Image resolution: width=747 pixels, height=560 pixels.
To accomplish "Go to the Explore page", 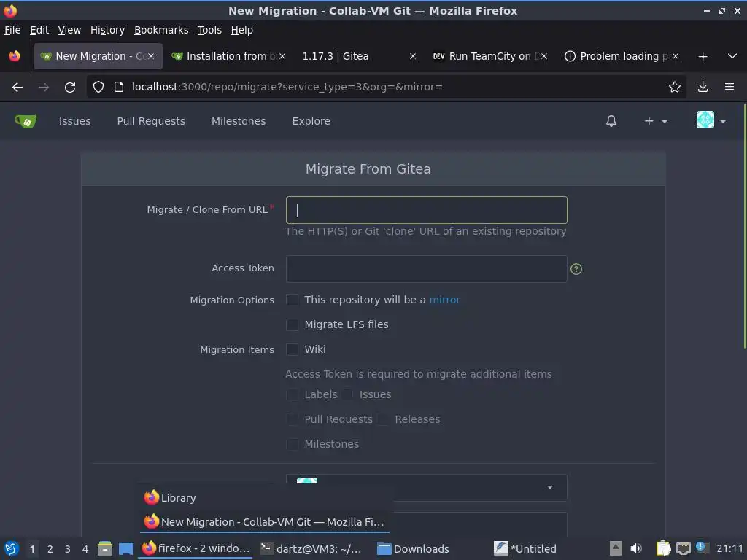I will coord(311,121).
